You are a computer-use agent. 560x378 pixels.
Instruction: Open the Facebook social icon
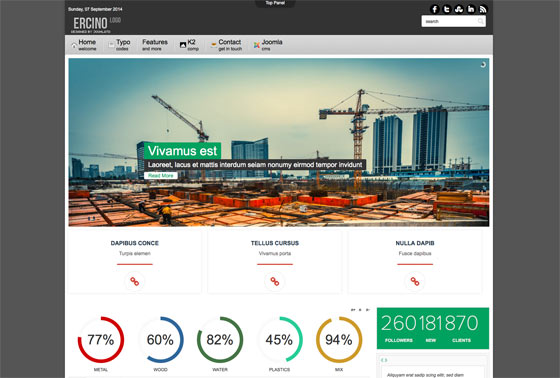[435, 9]
